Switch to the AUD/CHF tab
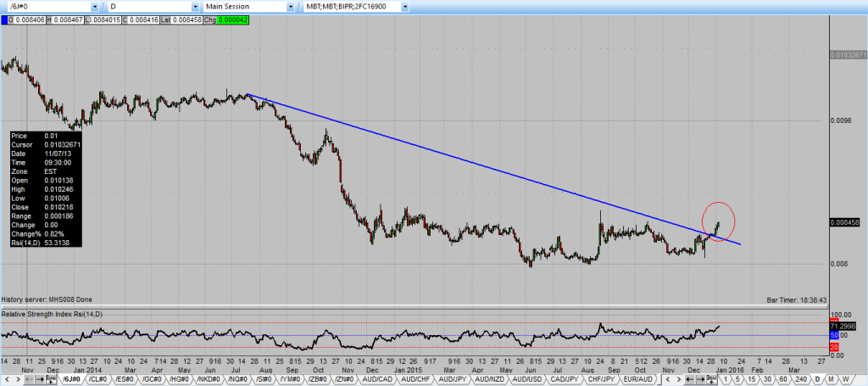868x386 pixels. [x=415, y=379]
